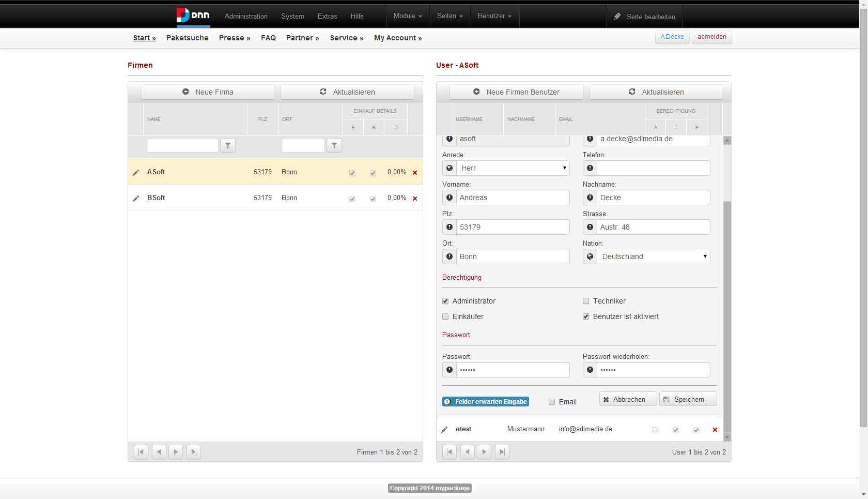Save the user with Speichern button
Screen dimensions: 868x499
(x=688, y=399)
